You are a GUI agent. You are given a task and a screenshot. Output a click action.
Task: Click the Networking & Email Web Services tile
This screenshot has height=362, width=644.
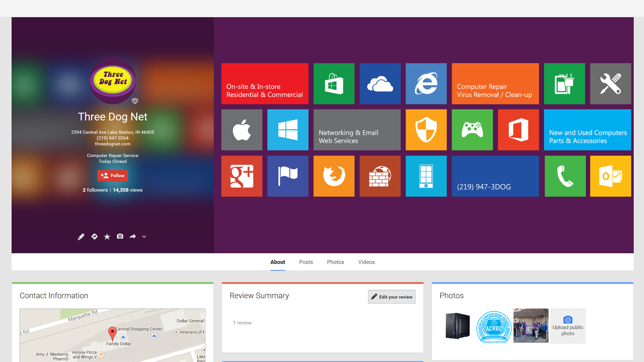point(357,130)
